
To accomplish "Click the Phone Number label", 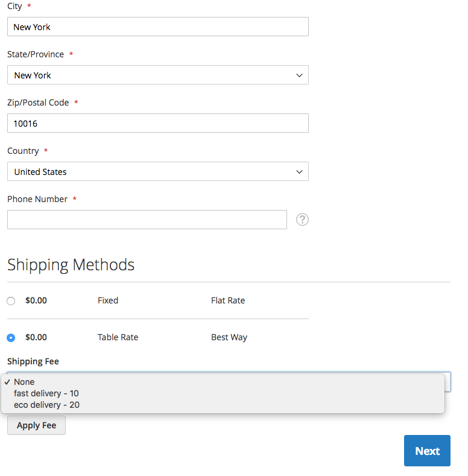I will tap(37, 199).
